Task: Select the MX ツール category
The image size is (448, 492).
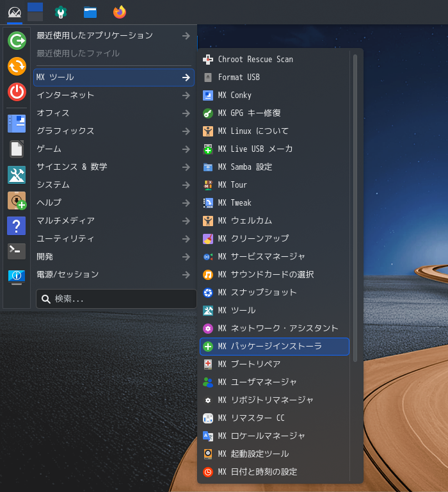Action: 114,77
